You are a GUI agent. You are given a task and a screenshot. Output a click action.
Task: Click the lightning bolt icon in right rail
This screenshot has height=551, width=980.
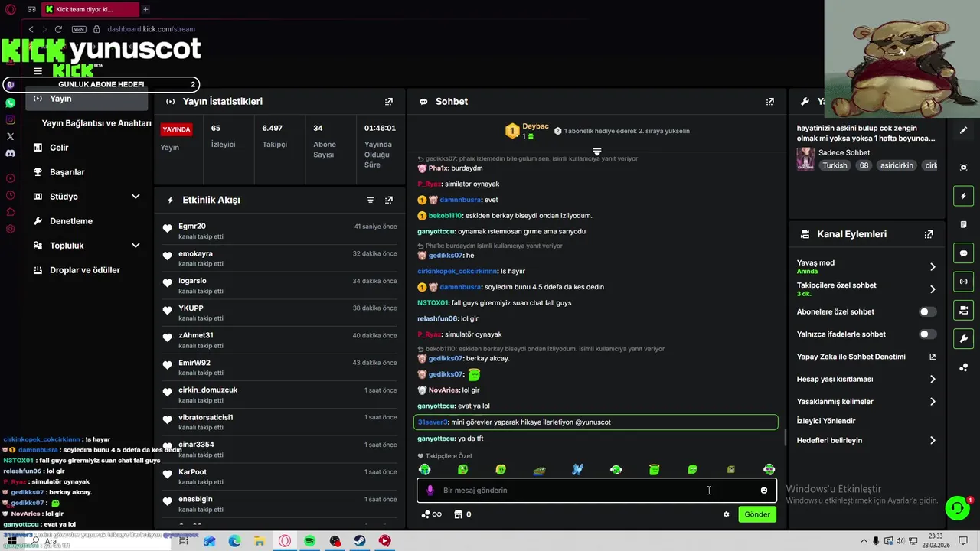(964, 196)
